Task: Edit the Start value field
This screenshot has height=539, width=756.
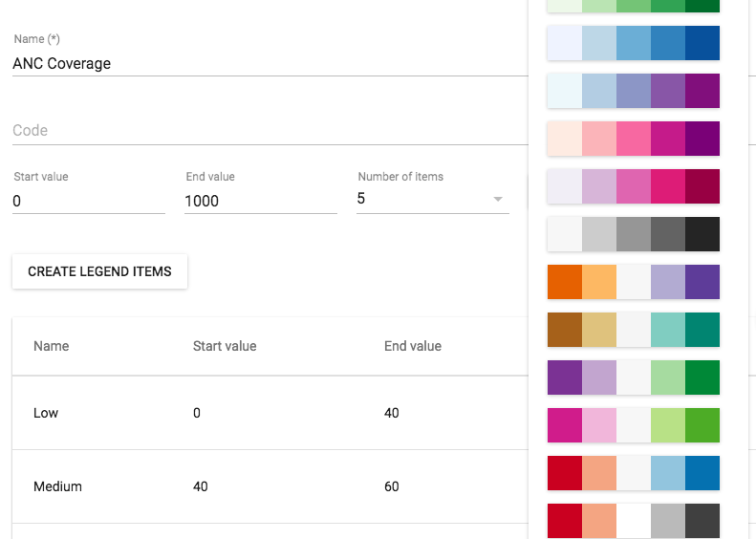Action: (88, 201)
